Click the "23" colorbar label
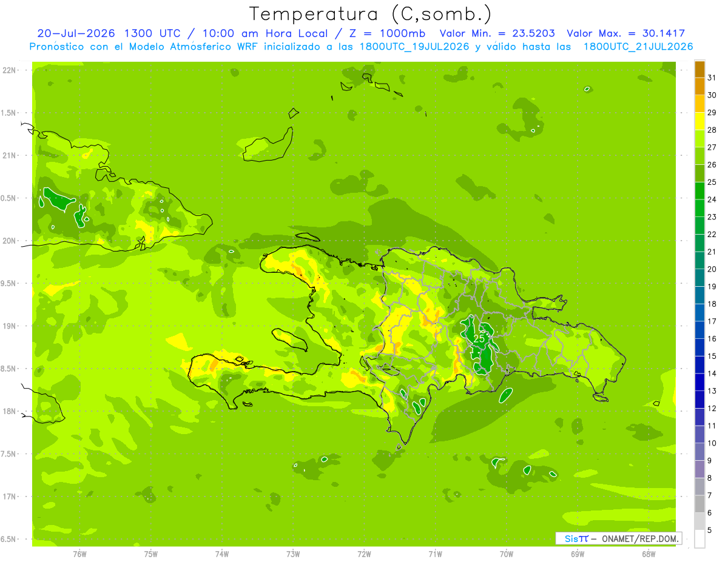The width and height of the screenshot is (728, 562). [712, 217]
